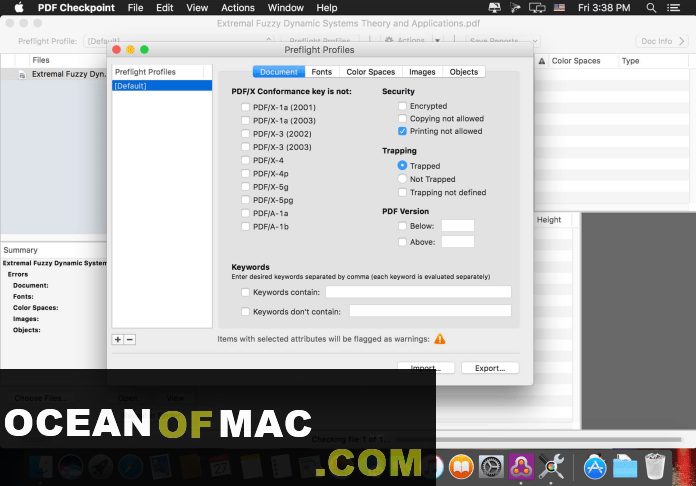Open the Help menu
Image resolution: width=696 pixels, height=486 pixels.
[x=327, y=8]
